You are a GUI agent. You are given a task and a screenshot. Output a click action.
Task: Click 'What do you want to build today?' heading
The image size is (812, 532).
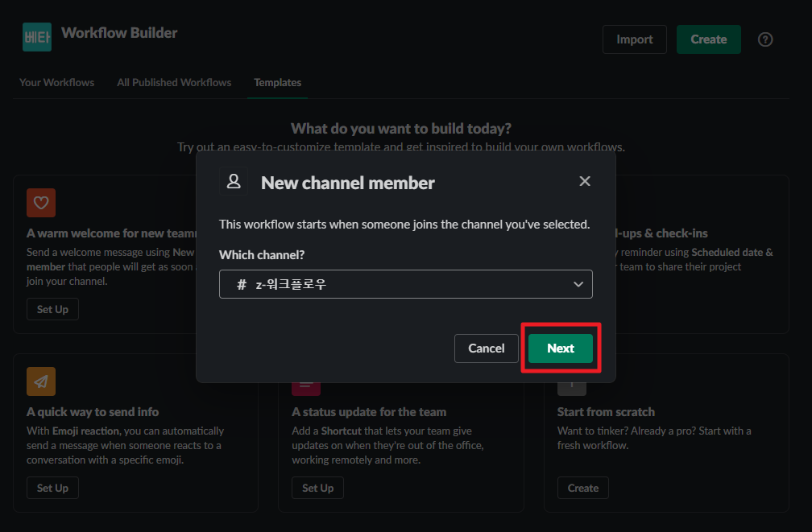401,128
